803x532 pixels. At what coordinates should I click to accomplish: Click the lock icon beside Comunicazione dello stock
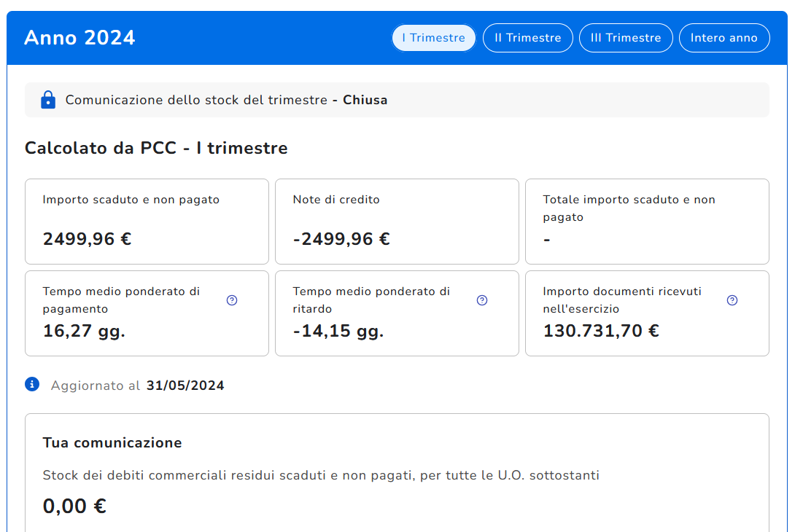(x=48, y=100)
